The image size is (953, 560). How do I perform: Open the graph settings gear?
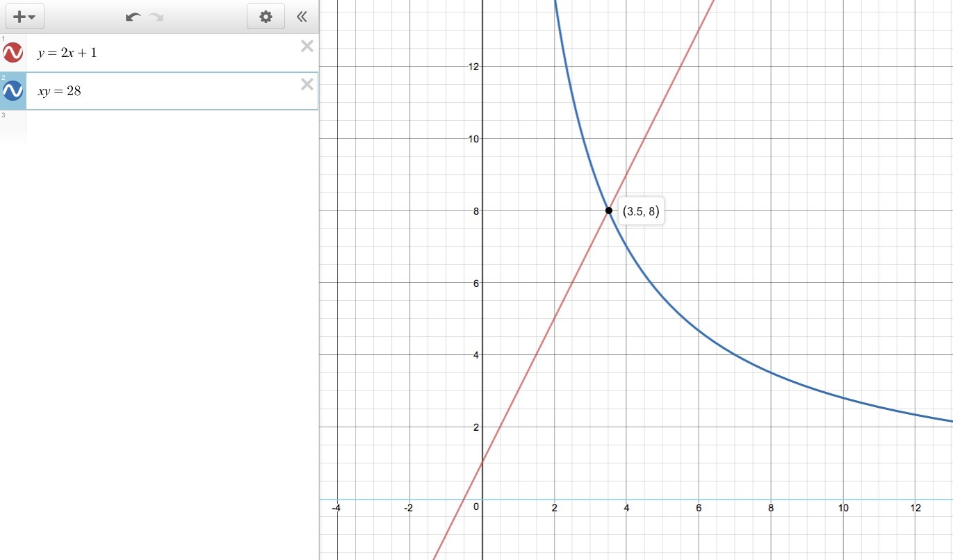266,17
